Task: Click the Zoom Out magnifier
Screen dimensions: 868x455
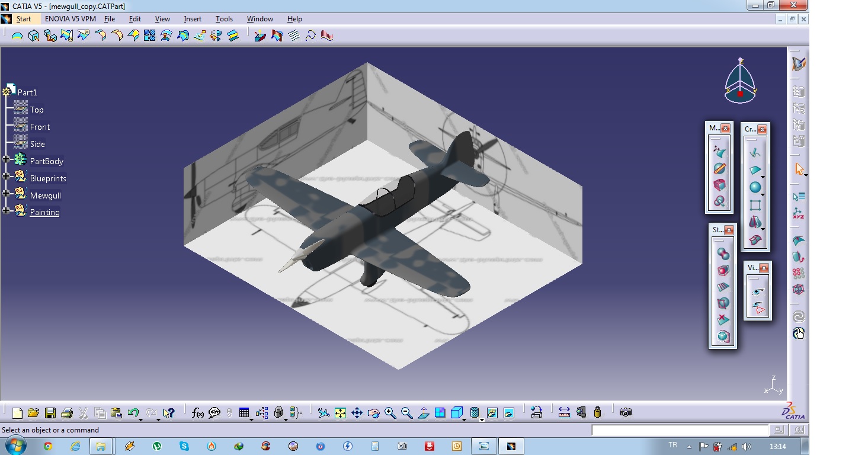Action: tap(406, 413)
